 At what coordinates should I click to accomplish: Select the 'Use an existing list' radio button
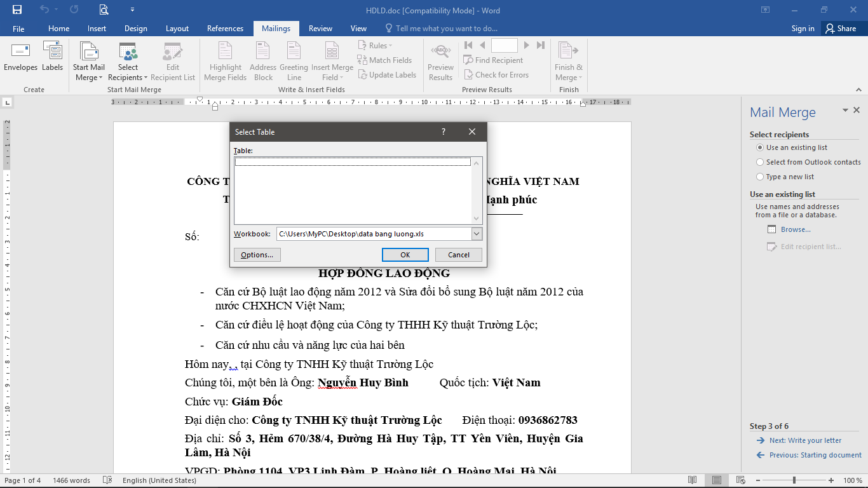[x=760, y=147]
